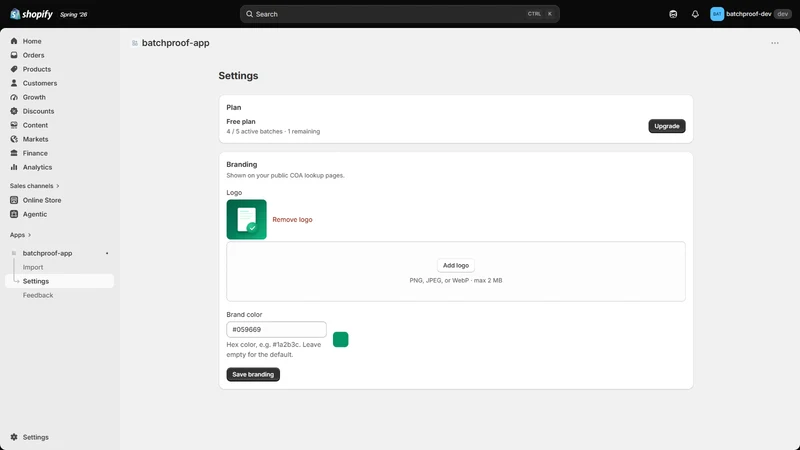Click the Settings gear icon at bottom
Viewport: 800px width, 450px height.
14,437
